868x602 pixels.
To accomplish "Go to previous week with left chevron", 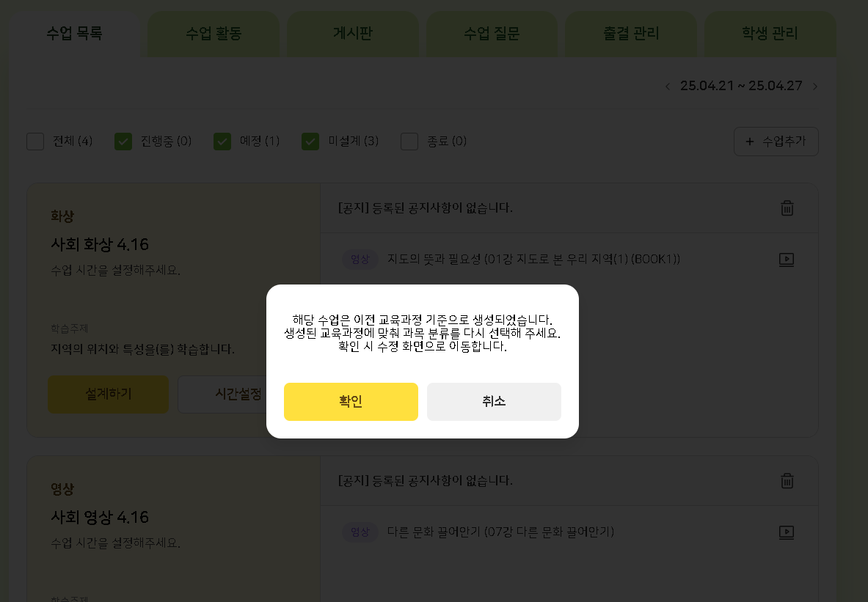I will [x=667, y=87].
